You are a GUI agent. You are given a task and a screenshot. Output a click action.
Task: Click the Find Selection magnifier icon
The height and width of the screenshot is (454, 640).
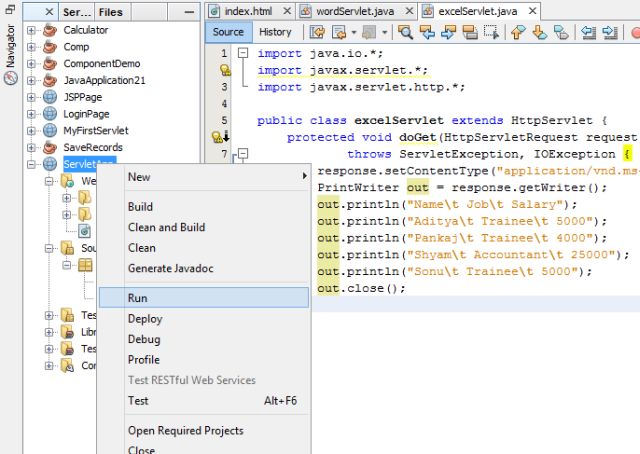point(403,32)
